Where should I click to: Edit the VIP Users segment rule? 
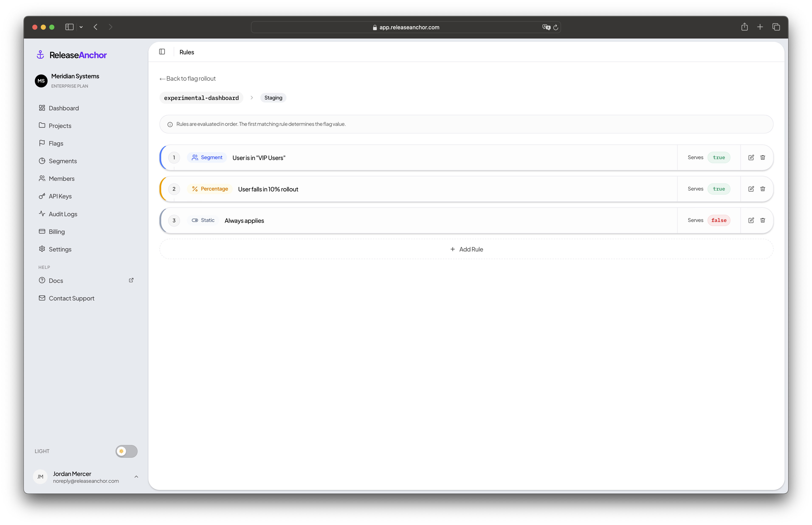pyautogui.click(x=751, y=157)
